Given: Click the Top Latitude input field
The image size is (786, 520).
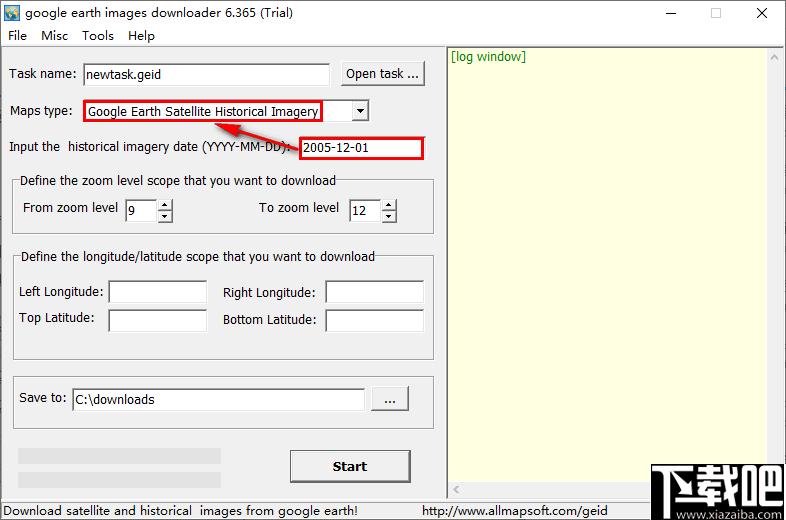Looking at the screenshot, I should coord(157,320).
